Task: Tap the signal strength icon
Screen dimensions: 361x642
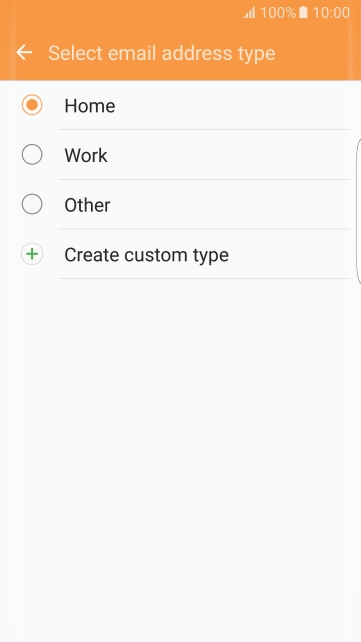Action: [249, 13]
